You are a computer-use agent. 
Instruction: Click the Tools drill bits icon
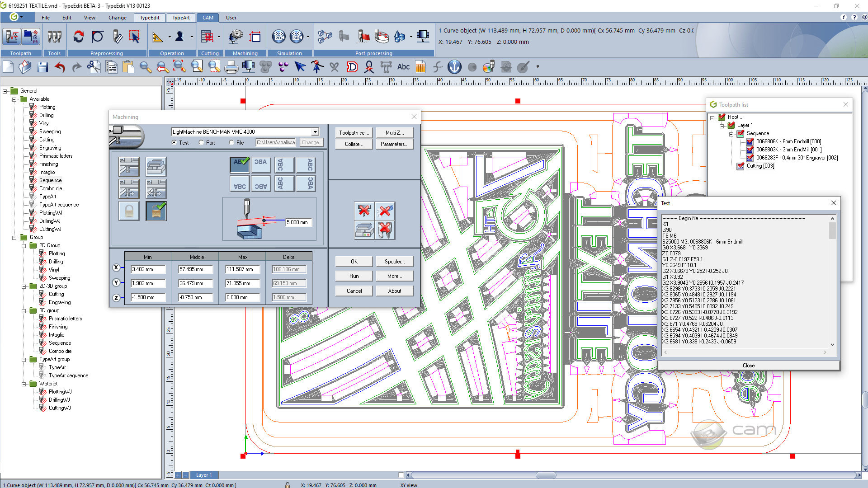pos(54,37)
